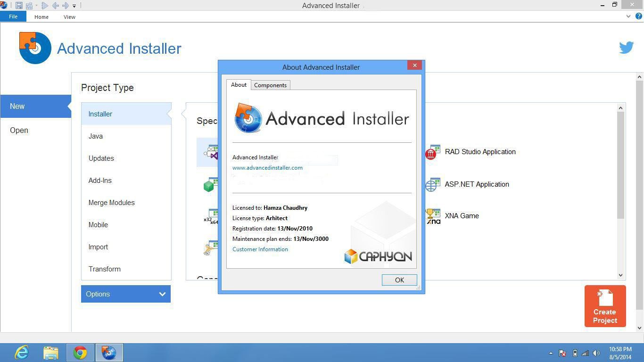644x362 pixels.
Task: Open File Explorer from the taskbar
Action: [x=51, y=353]
